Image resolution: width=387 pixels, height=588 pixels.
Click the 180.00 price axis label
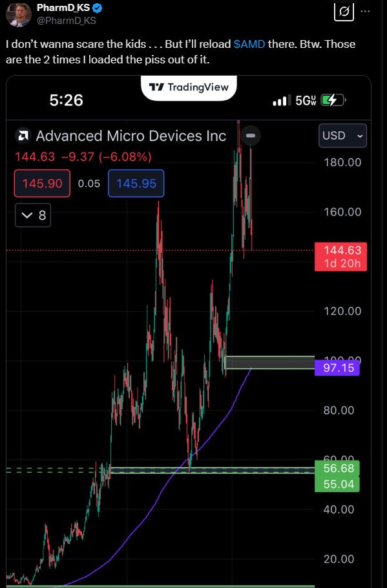[x=342, y=162]
